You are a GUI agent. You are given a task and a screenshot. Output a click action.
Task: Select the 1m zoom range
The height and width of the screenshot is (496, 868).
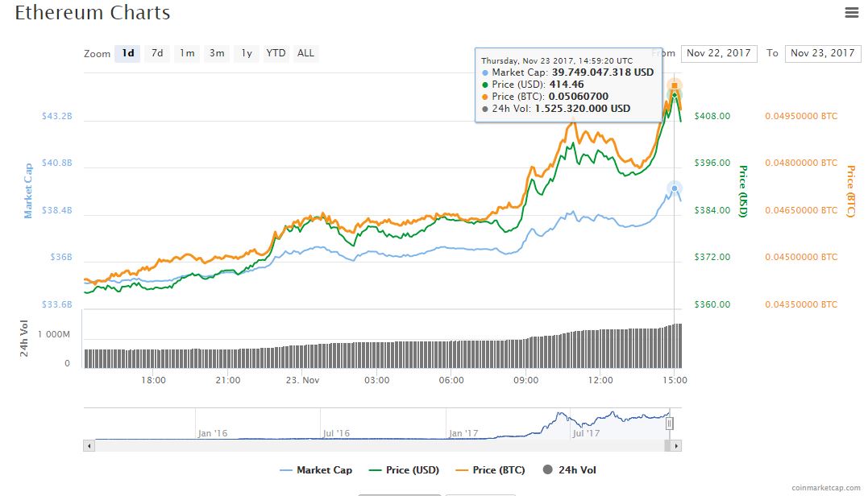(187, 53)
